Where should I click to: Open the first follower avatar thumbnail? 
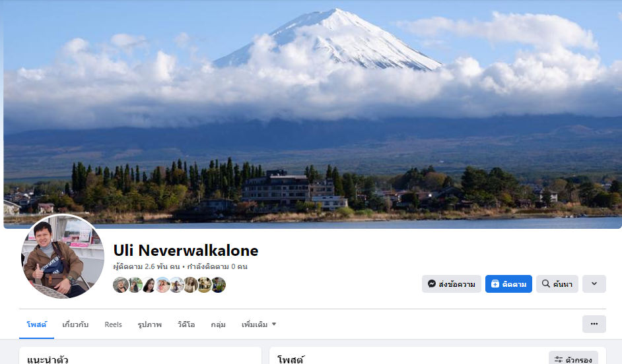click(121, 285)
